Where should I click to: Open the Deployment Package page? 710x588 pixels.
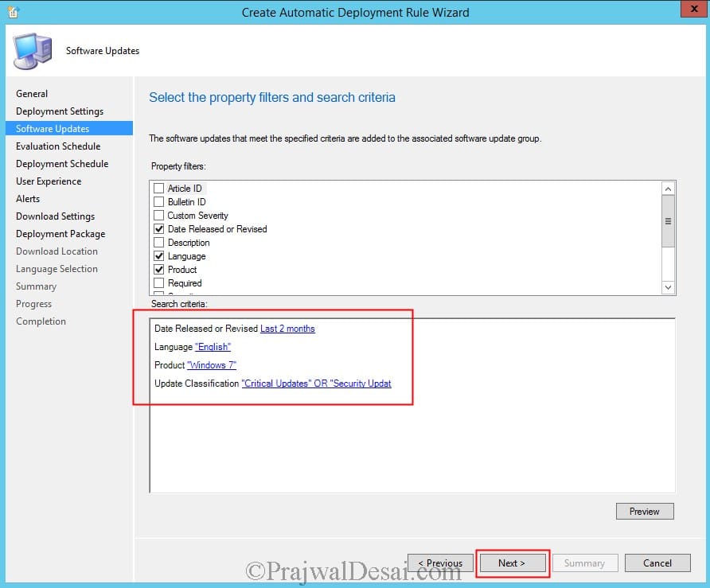coord(60,234)
